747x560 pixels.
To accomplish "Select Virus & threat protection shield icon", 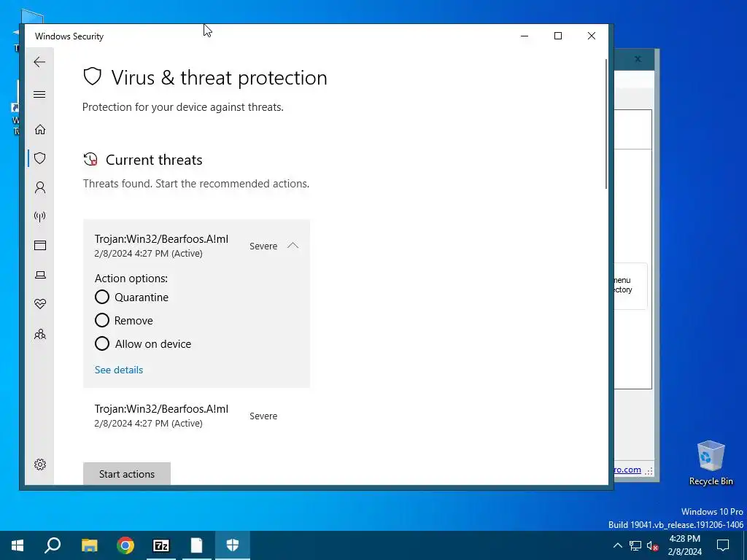I will [40, 158].
